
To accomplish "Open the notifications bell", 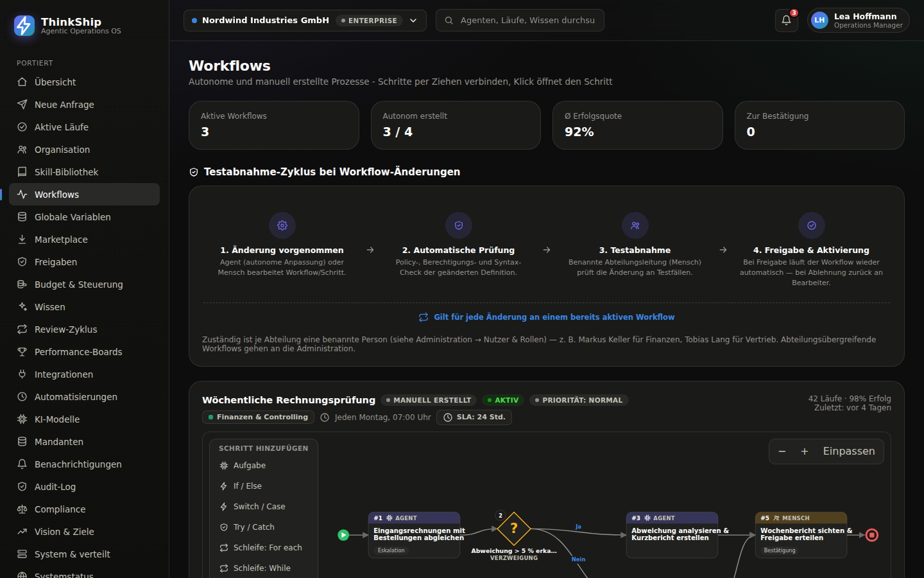I will [786, 20].
